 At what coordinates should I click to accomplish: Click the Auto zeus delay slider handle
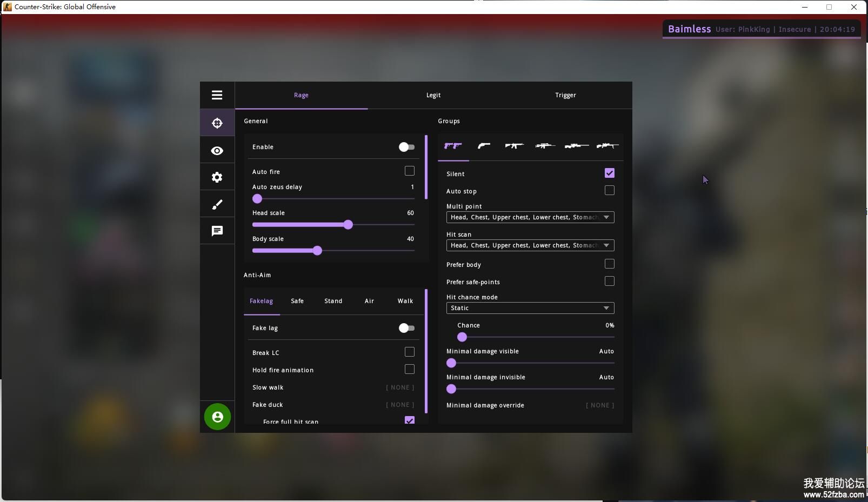tap(257, 199)
